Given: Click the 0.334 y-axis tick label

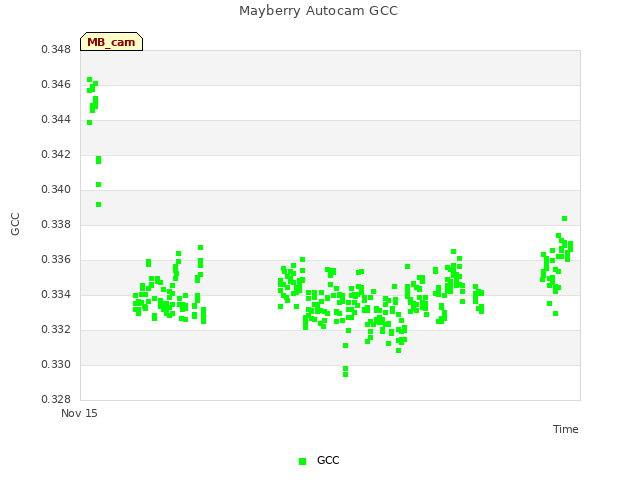Looking at the screenshot, I should (x=56, y=294).
